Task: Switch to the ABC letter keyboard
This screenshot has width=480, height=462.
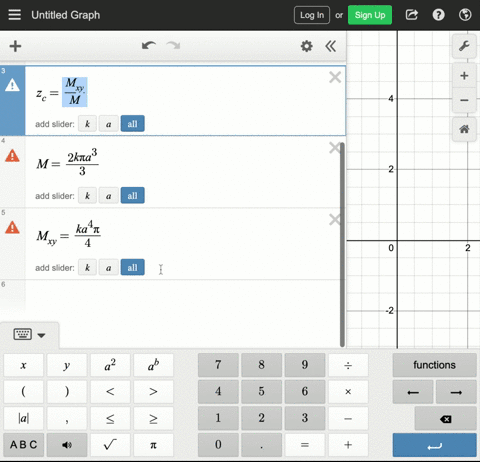Action: tap(23, 445)
